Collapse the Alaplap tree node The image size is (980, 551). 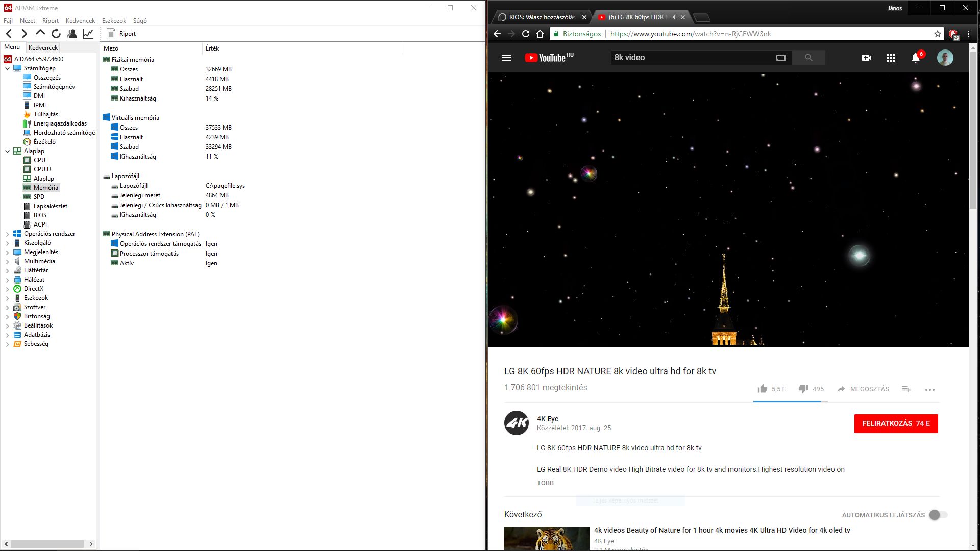[8, 151]
